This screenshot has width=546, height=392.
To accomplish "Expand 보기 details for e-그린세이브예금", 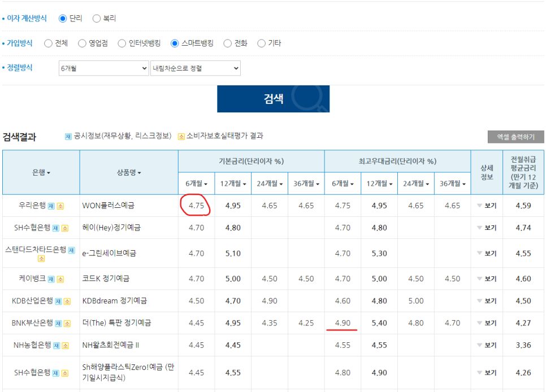I will coord(487,254).
